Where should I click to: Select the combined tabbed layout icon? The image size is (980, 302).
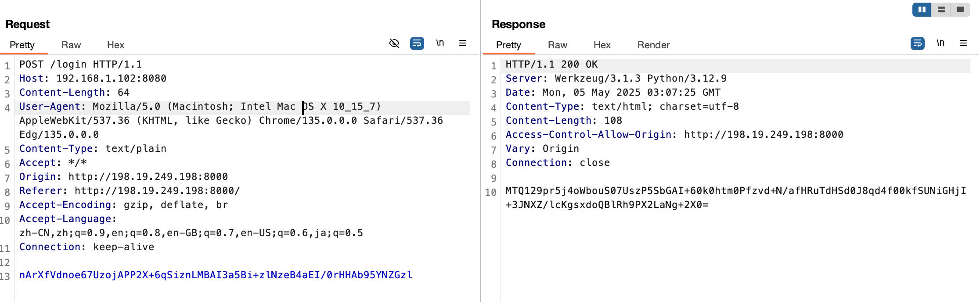pos(961,9)
